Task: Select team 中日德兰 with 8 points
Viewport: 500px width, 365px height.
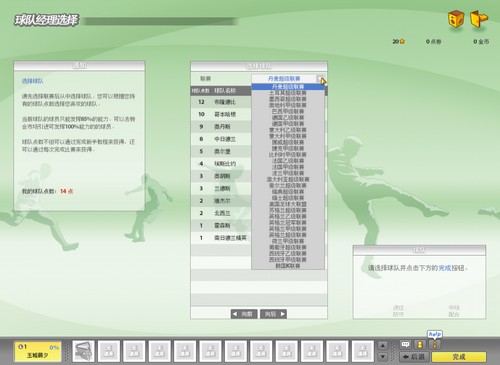Action: [x=221, y=139]
